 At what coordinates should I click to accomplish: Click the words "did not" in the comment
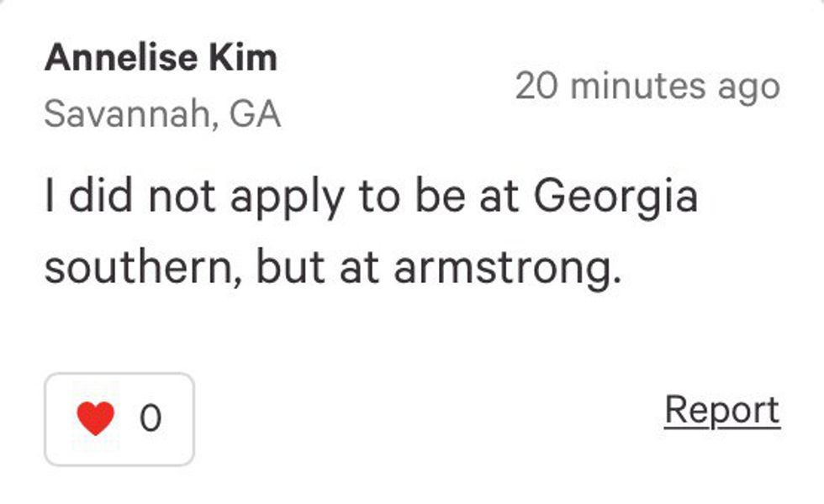tap(145, 198)
